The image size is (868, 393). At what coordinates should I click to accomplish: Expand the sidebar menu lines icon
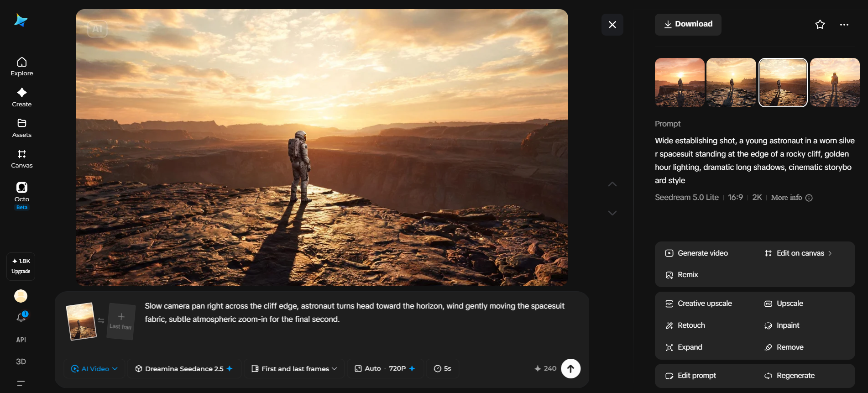pos(21,383)
